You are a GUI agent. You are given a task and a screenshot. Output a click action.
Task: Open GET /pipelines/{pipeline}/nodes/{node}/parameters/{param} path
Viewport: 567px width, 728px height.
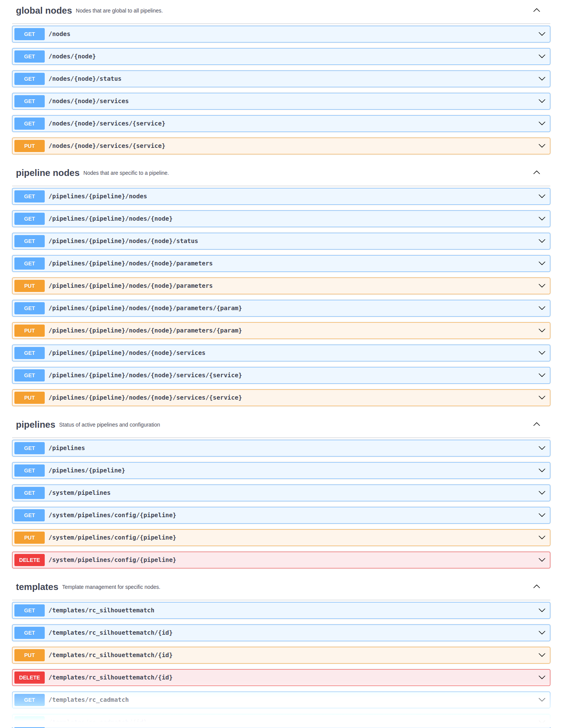145,308
